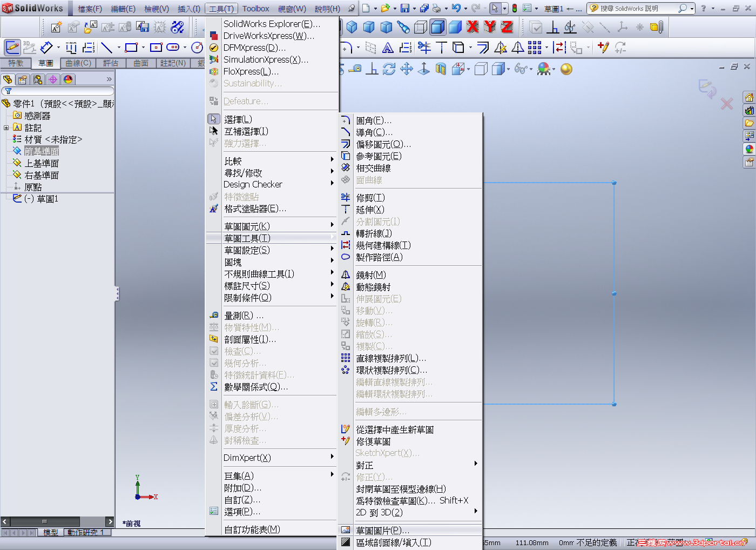The image size is (756, 550).
Task: Select 右基準面 in feature tree
Action: coord(42,175)
